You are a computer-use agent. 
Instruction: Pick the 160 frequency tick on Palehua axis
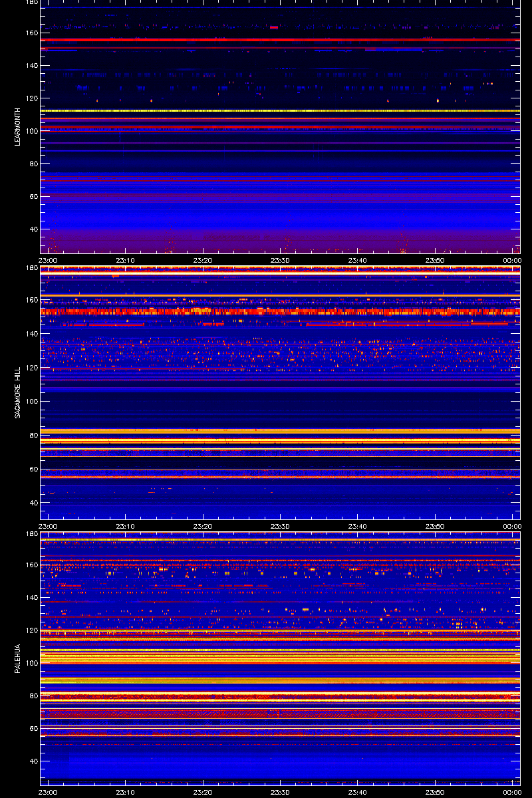pos(32,565)
